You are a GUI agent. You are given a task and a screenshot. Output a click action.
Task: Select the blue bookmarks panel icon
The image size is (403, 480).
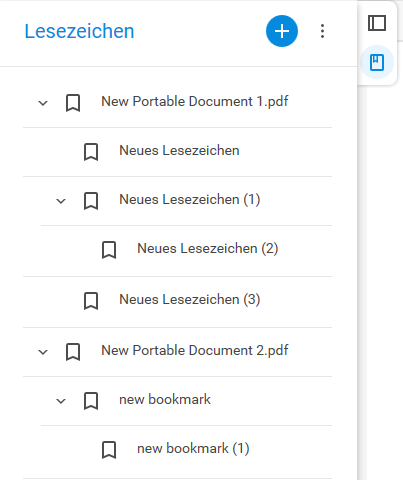(x=377, y=62)
